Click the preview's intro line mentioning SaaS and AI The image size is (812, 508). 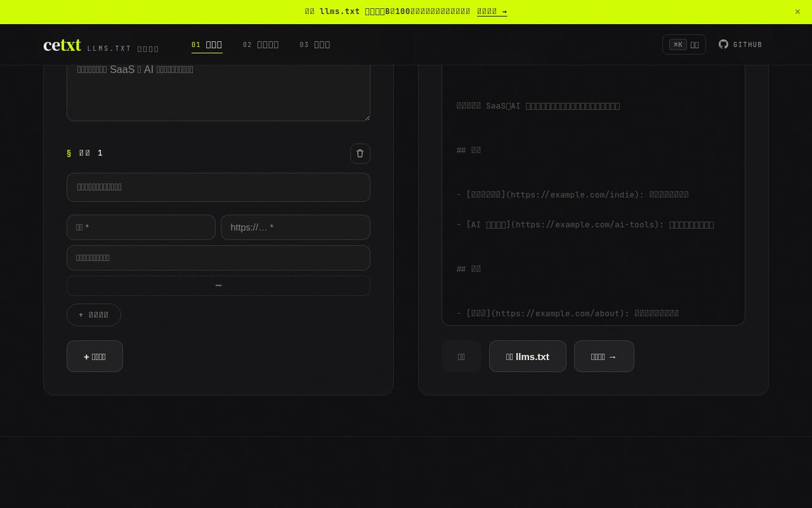click(x=539, y=105)
